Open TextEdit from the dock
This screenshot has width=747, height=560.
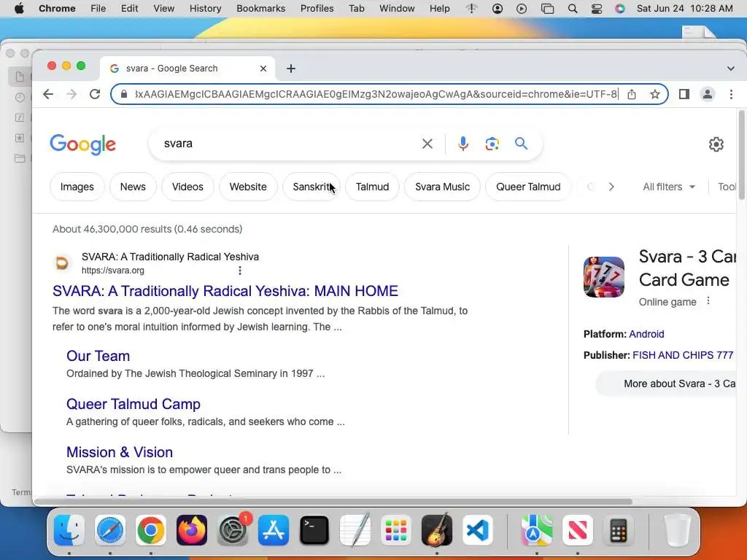[355, 530]
